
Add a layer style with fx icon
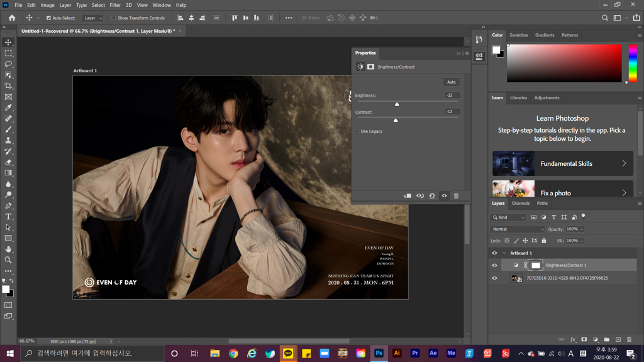[573, 339]
